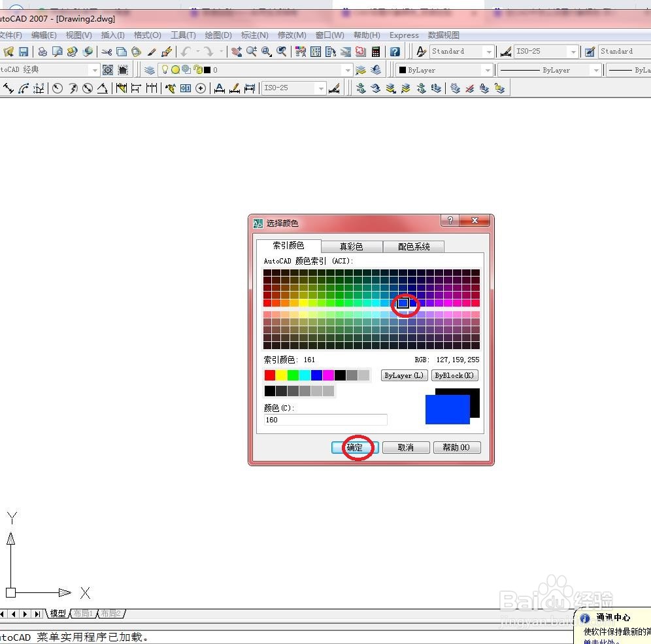Click the ByBlock(K) button
This screenshot has width=651, height=644.
coord(455,375)
